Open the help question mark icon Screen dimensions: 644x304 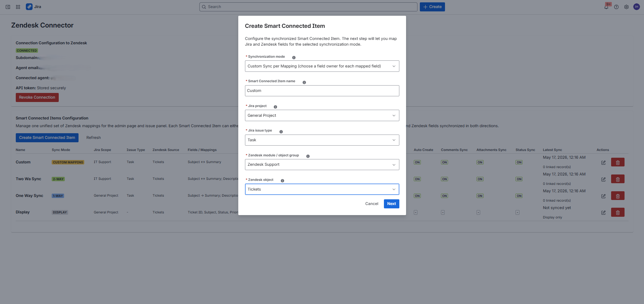(x=616, y=7)
